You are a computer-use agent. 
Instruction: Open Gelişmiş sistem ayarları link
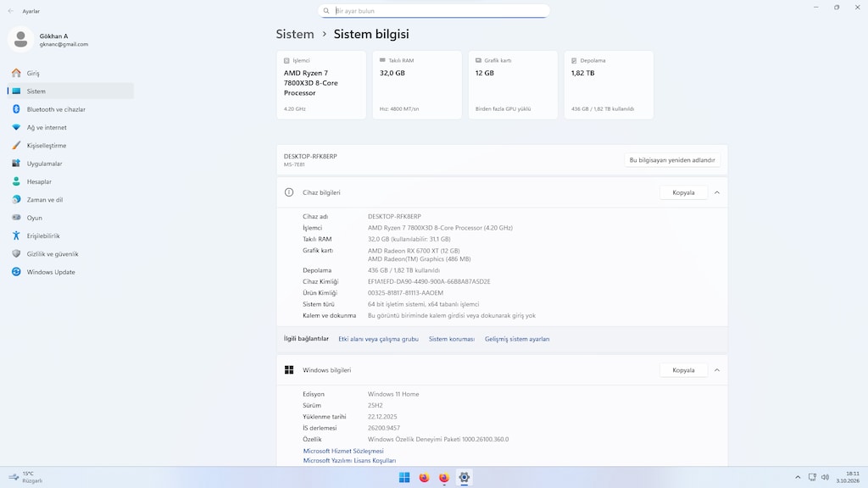coord(517,339)
